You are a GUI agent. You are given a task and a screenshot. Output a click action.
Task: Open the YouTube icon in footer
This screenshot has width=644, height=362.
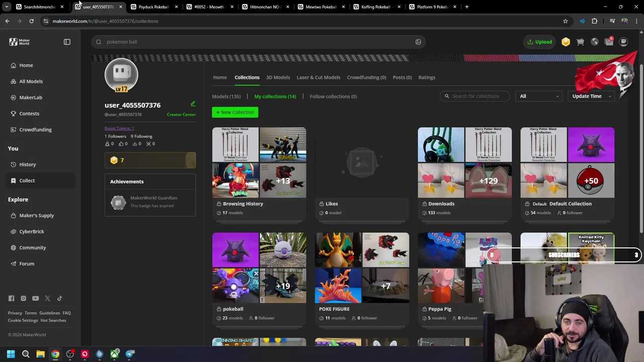click(x=35, y=298)
